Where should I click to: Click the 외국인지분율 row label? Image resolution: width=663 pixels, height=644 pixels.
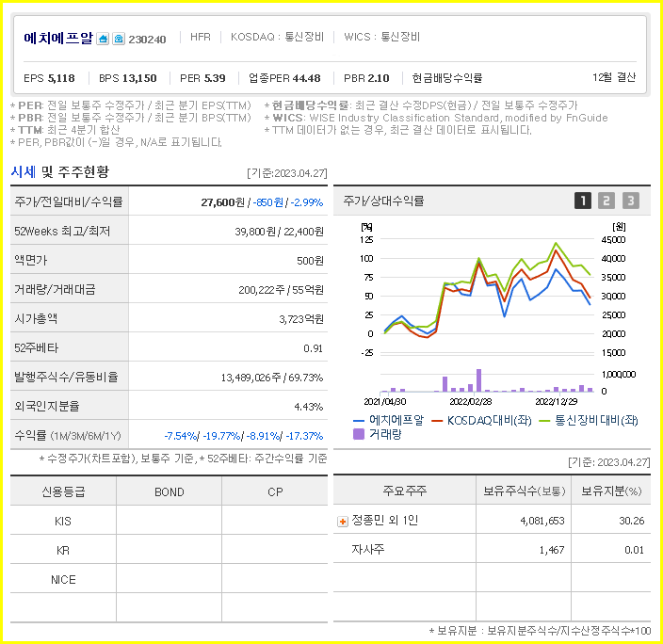(46, 407)
